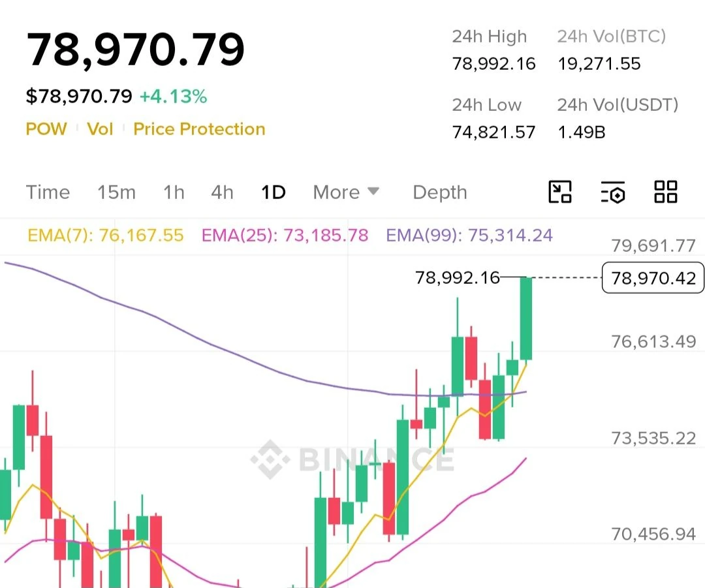Screen dimensions: 705x588
Task: Toggle the EMA(25) indicator label
Action: click(285, 235)
